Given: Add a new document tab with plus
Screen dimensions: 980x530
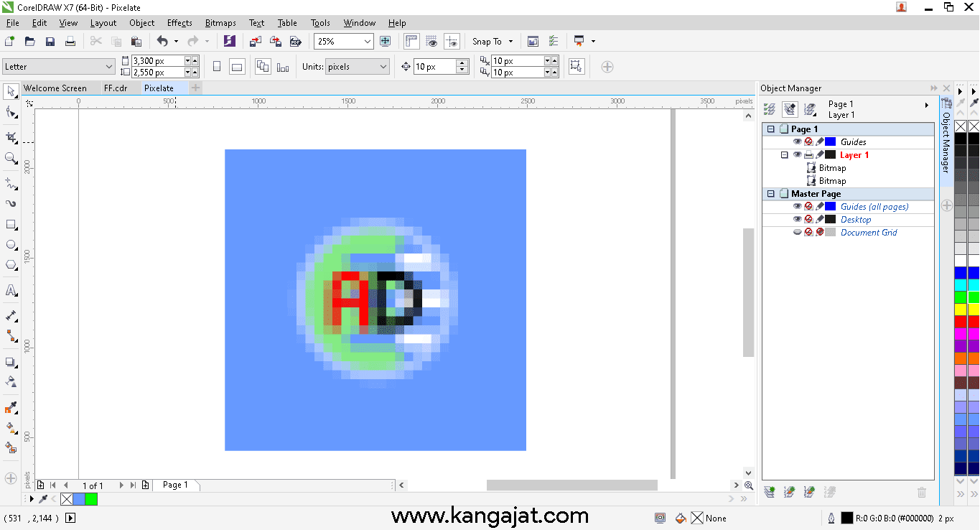Looking at the screenshot, I should [195, 88].
